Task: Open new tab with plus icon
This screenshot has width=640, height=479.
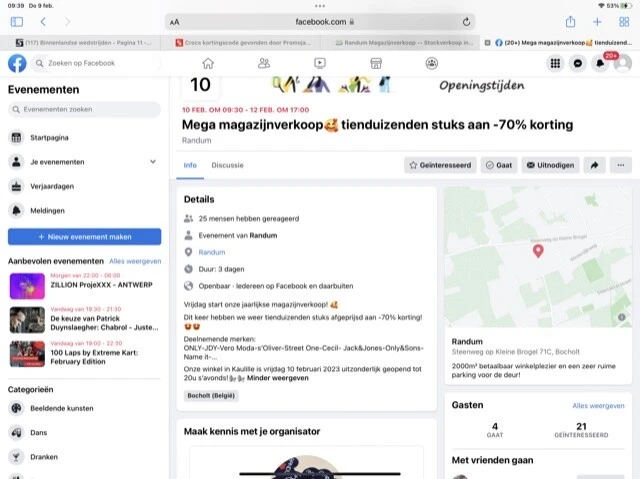Action: coord(597,22)
